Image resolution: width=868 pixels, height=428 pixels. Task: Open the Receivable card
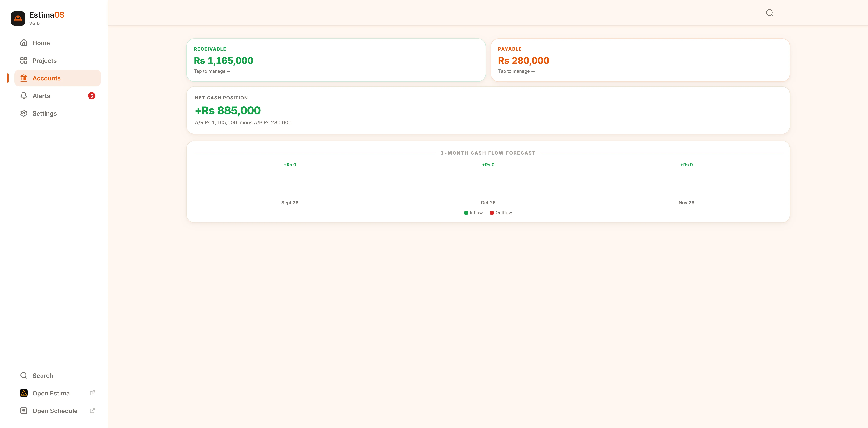coord(336,60)
